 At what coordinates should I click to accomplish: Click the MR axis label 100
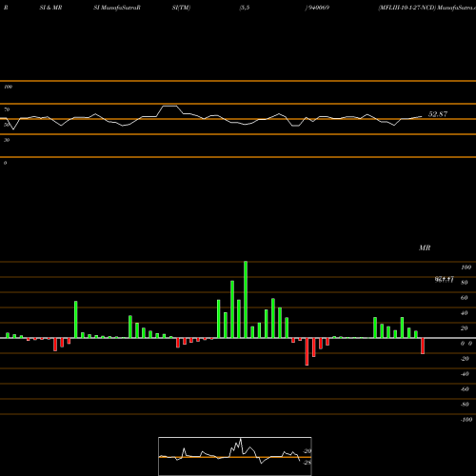pos(466,268)
